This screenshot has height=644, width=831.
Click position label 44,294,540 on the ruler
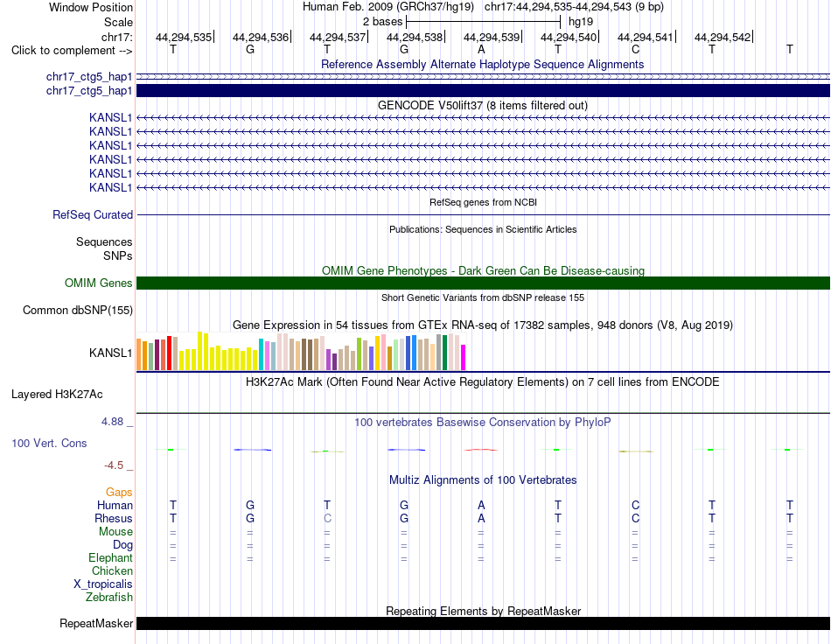tap(568, 37)
